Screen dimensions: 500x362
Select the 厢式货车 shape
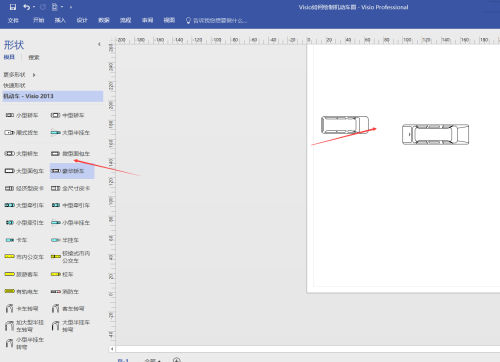point(22,133)
